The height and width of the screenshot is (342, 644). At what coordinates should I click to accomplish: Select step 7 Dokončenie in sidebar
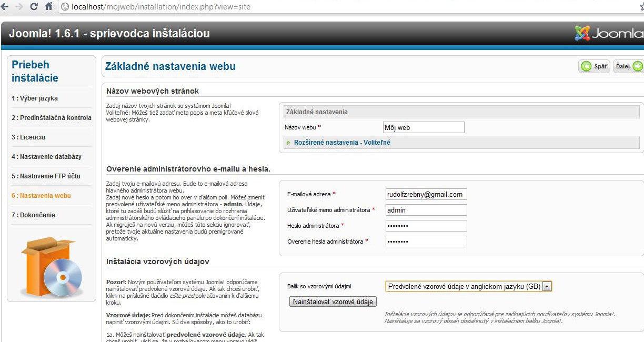[x=33, y=215]
